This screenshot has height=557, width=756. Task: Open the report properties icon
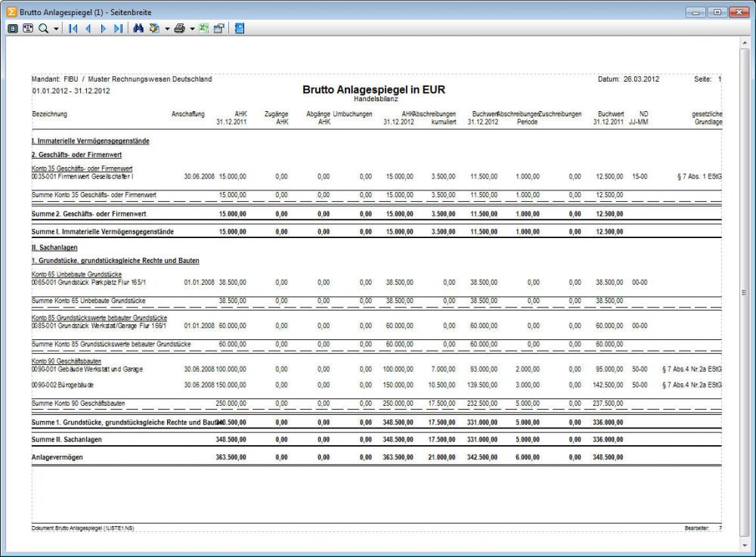click(x=219, y=29)
